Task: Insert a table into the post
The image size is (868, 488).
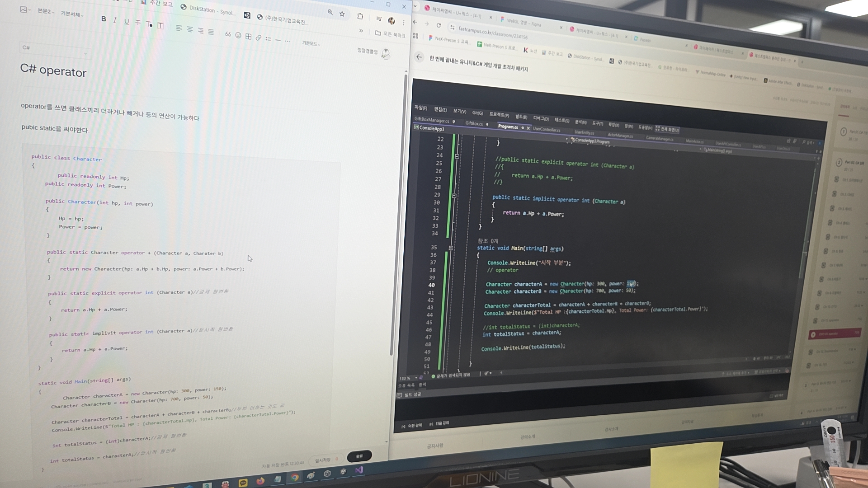Action: pos(248,36)
